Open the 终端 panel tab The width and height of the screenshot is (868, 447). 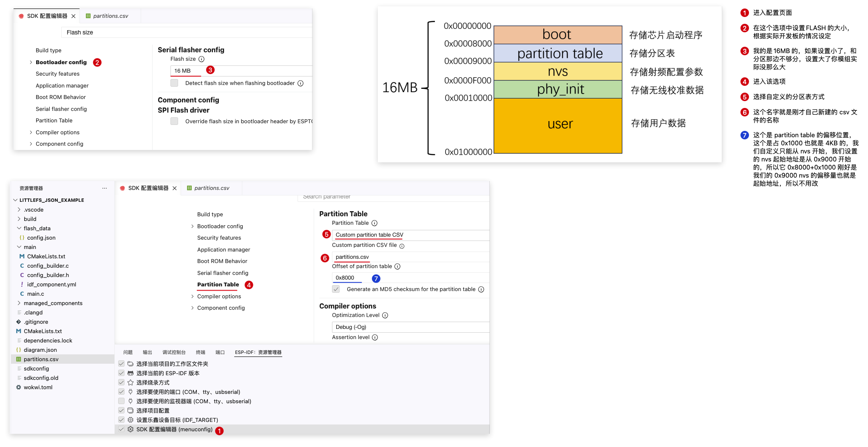201,352
